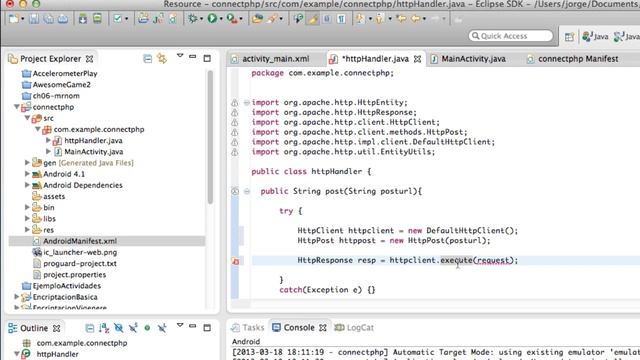Click the Print toolbar icon

click(62, 19)
